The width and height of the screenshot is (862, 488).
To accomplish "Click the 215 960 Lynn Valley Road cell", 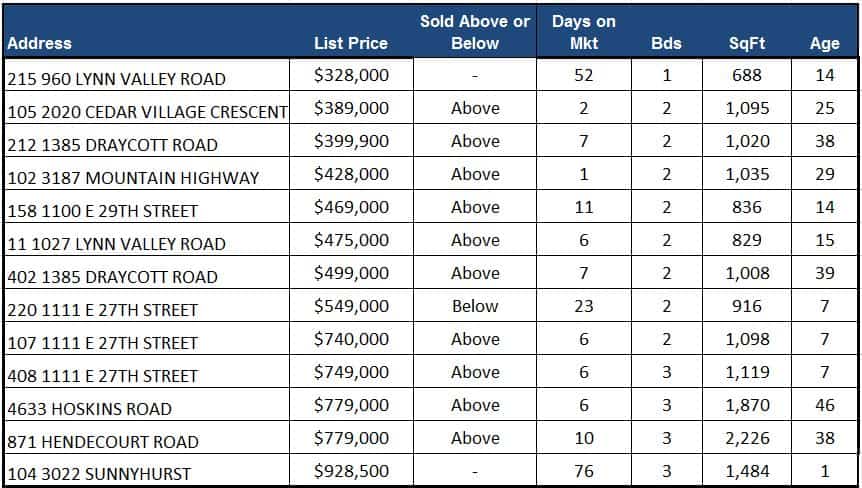I will (117, 78).
